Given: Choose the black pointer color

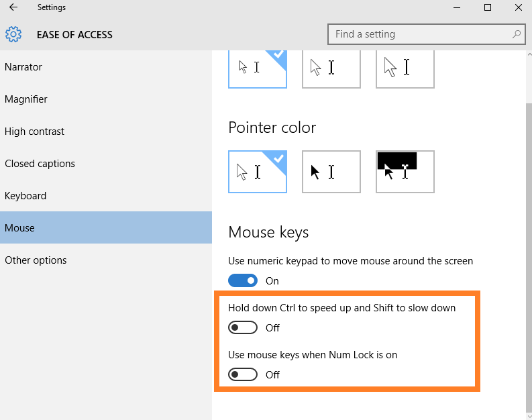Looking at the screenshot, I should tap(331, 172).
